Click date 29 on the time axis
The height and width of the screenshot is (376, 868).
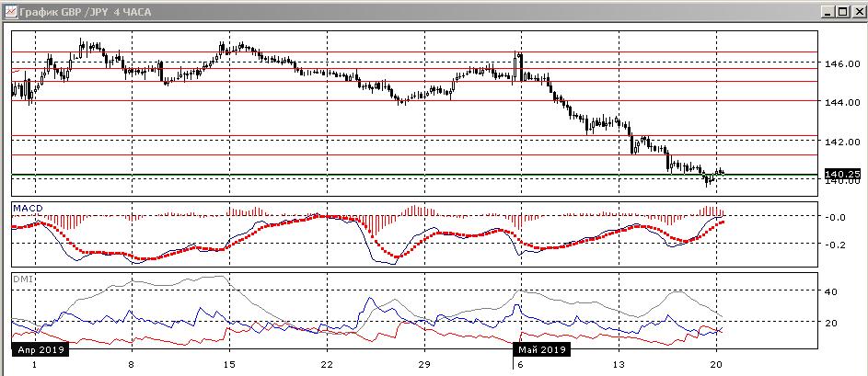(x=424, y=365)
